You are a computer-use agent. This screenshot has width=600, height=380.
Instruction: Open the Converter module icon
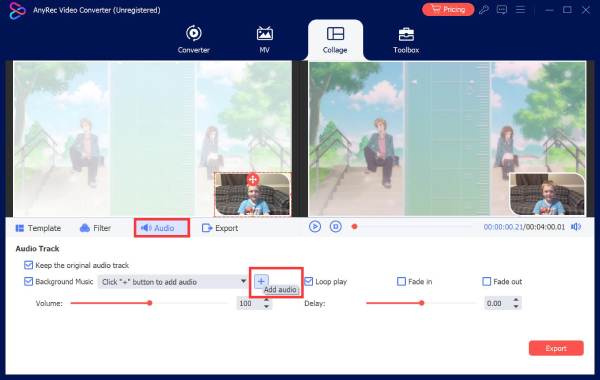coord(194,34)
